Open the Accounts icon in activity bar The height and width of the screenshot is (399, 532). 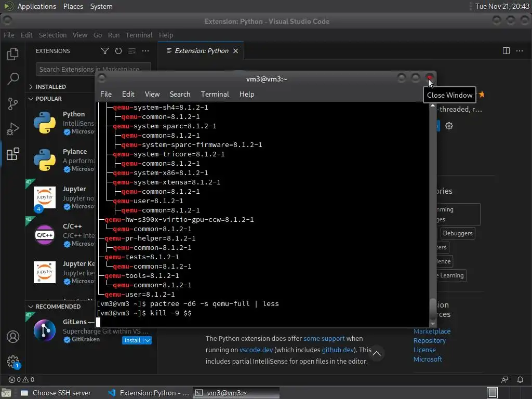pos(13,337)
